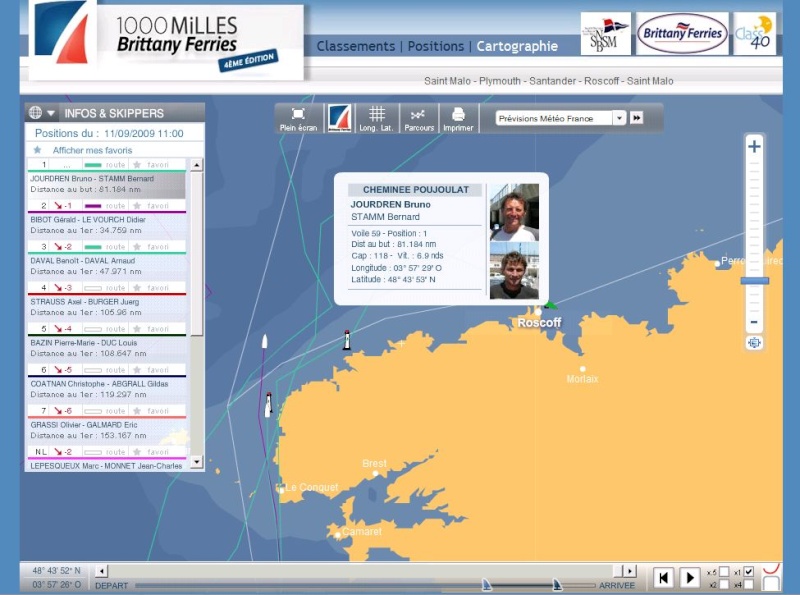Viewport: 800px width, 595px height.
Task: Select skipper row DAVAL Benoît - DAVAL Arnaud
Action: [x=107, y=266]
